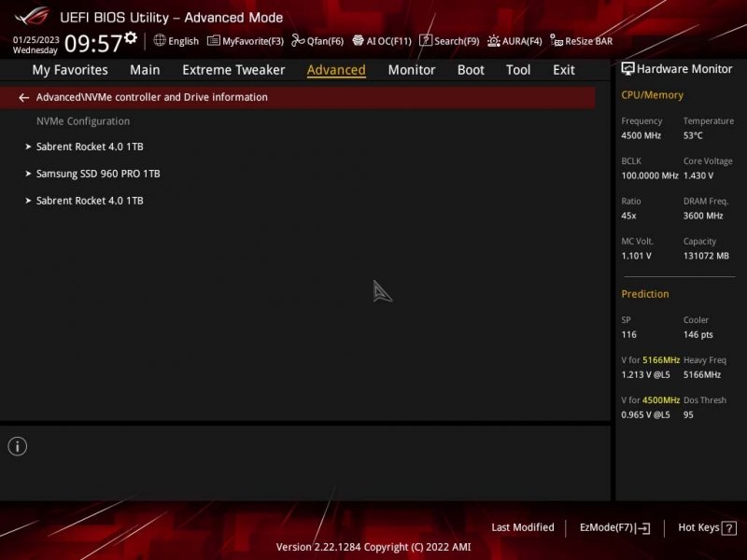Click the ROG logo icon
Viewport: 747px width, 560px height.
click(x=32, y=16)
